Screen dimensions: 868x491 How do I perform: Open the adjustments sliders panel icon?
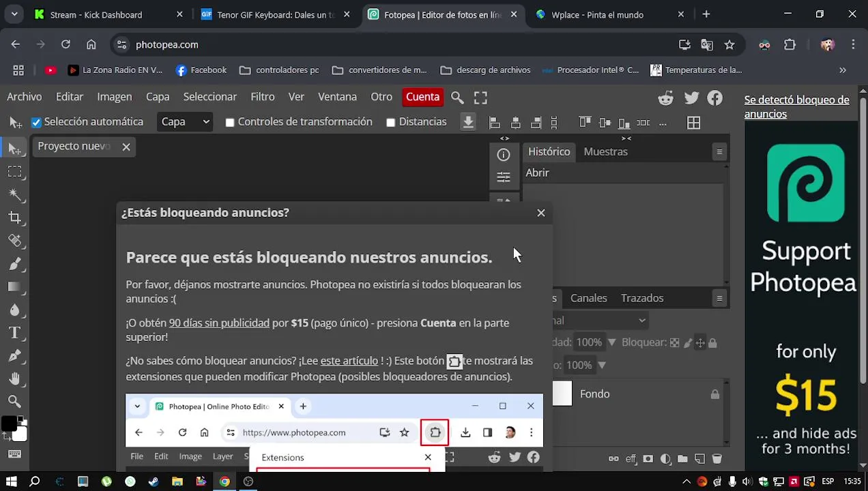tap(504, 177)
